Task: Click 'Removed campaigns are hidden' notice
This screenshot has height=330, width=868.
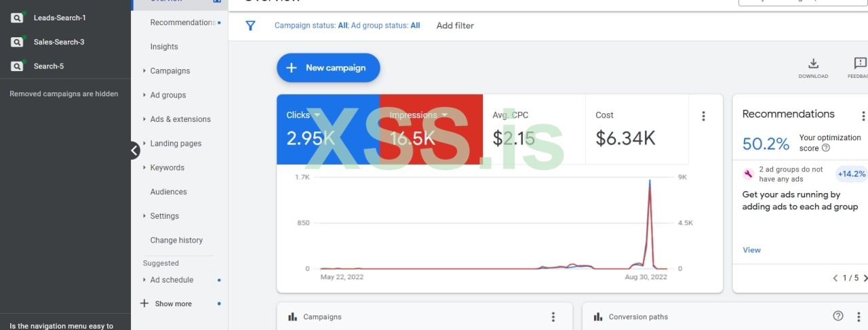Action: [64, 94]
